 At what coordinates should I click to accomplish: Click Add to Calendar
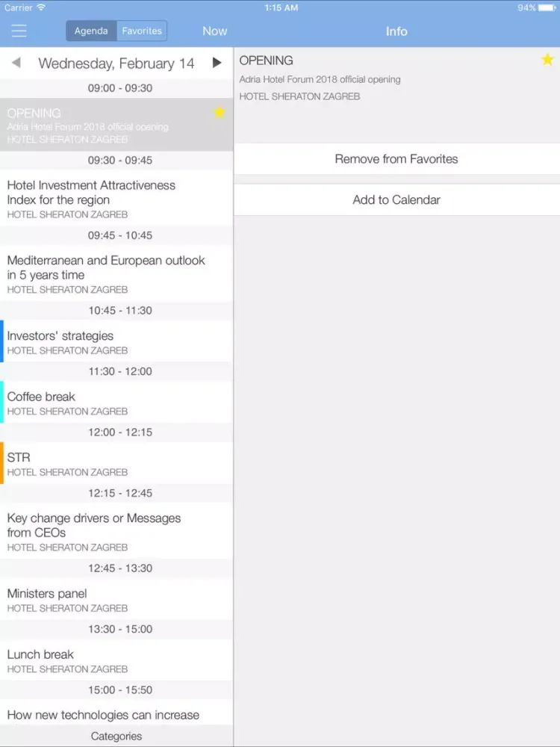click(x=396, y=199)
